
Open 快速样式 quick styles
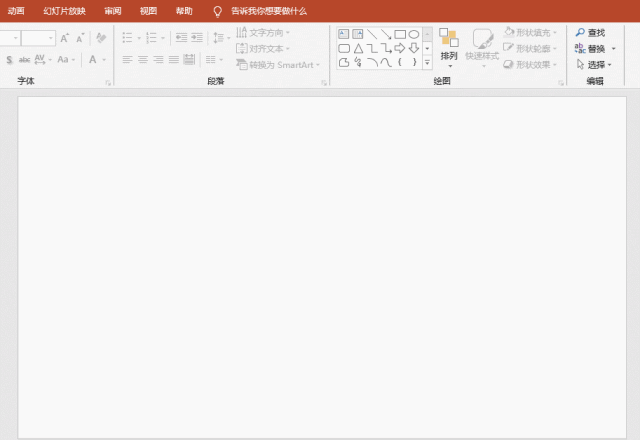482,48
